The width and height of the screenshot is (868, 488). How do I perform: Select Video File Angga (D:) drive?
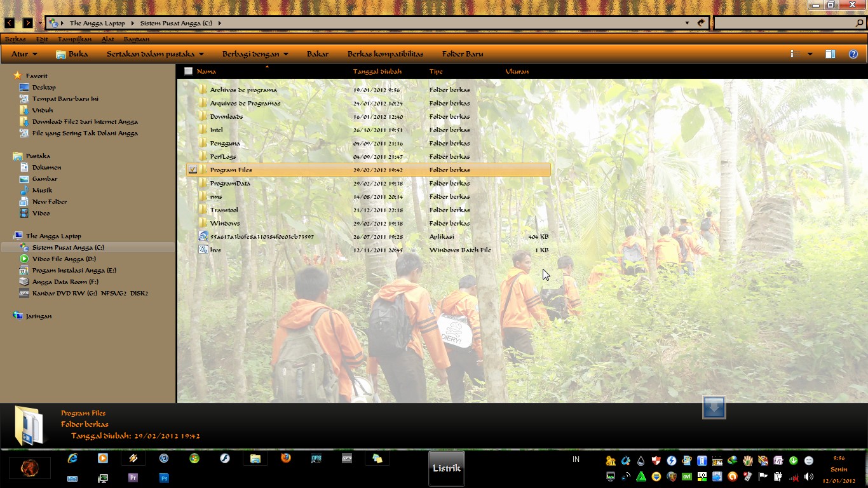point(64,259)
